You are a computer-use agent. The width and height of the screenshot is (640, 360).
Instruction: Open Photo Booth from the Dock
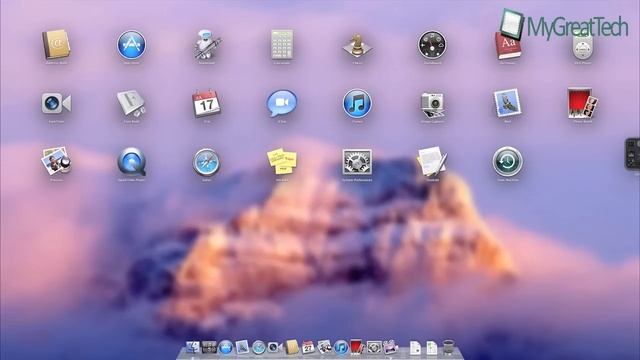coord(358,347)
